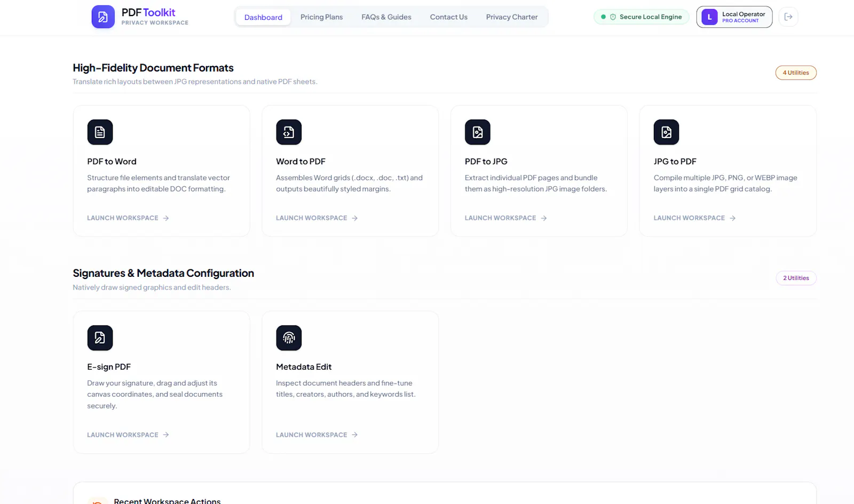The height and width of the screenshot is (504, 854).
Task: Click the 4 Utilities badge
Action: click(x=796, y=73)
